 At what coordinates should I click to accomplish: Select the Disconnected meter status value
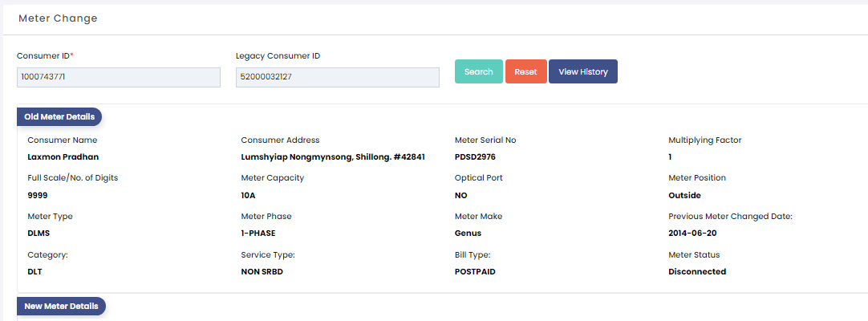(697, 272)
